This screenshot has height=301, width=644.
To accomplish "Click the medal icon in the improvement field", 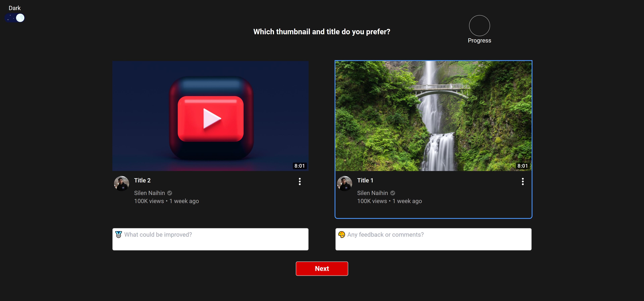I will click(x=119, y=235).
